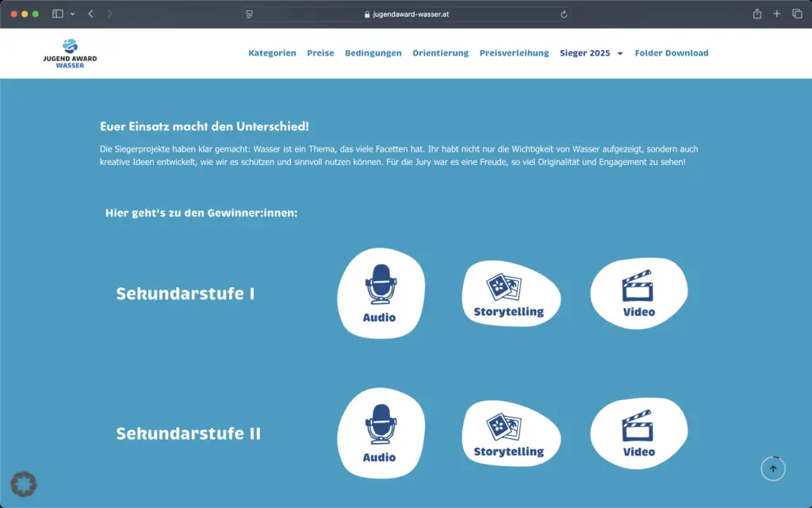Viewport: 812px width, 508px height.
Task: Expand the Sieger 2025 dropdown
Action: pyautogui.click(x=591, y=52)
